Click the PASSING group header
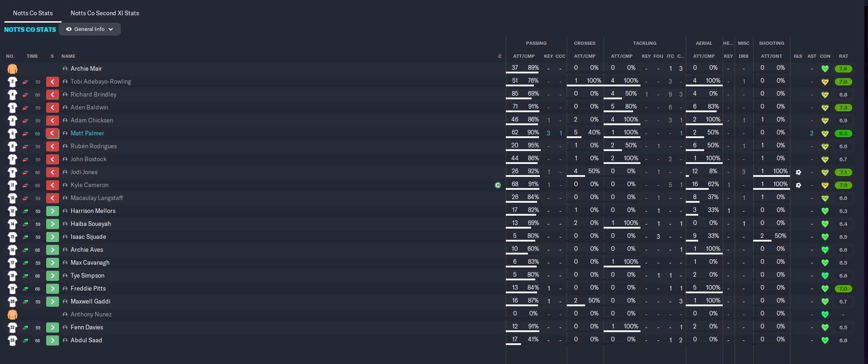This screenshot has width=868, height=364. point(536,43)
